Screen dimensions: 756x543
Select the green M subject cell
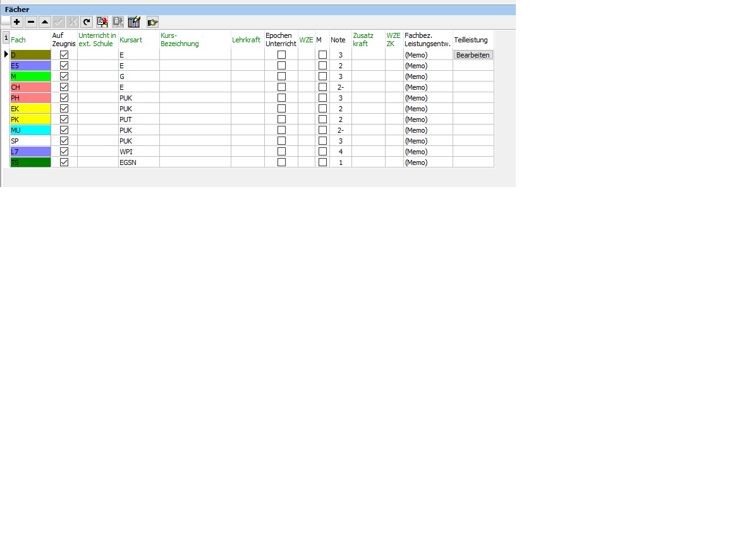coord(30,76)
